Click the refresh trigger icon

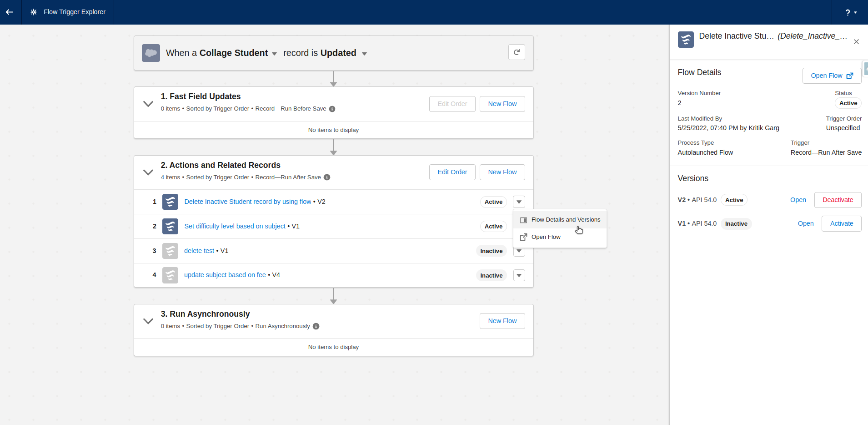517,52
